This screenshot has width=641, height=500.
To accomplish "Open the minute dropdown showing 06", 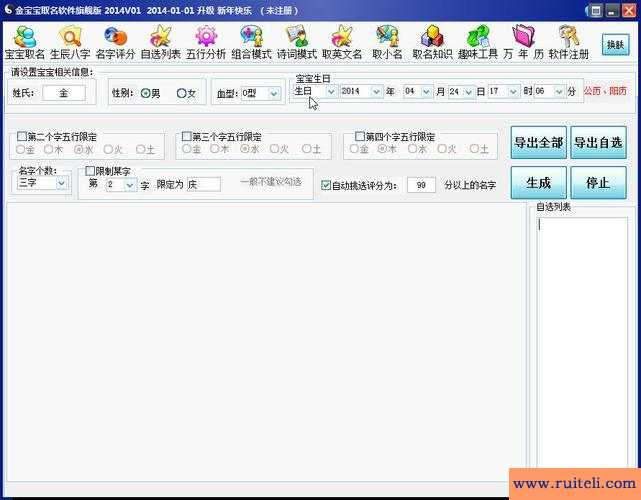I will tap(559, 92).
